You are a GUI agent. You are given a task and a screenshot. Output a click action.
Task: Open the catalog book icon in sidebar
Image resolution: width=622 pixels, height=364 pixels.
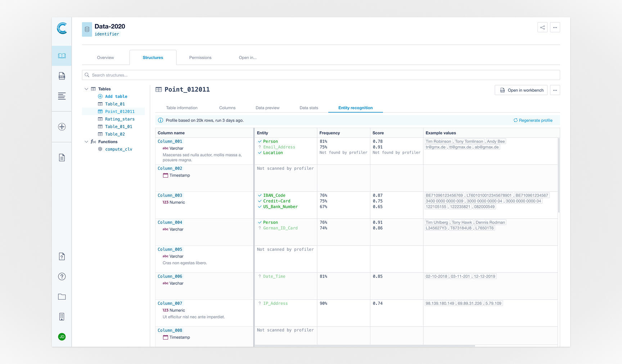[x=62, y=56]
